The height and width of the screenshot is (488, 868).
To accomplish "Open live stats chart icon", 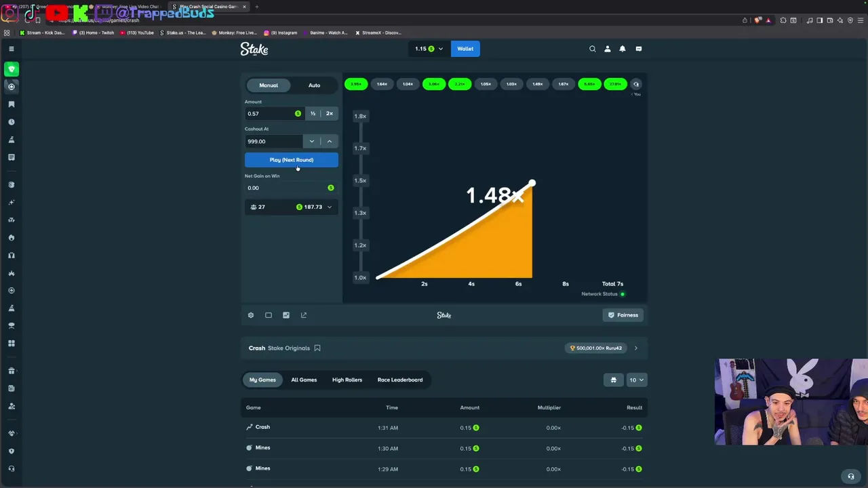I will point(286,315).
